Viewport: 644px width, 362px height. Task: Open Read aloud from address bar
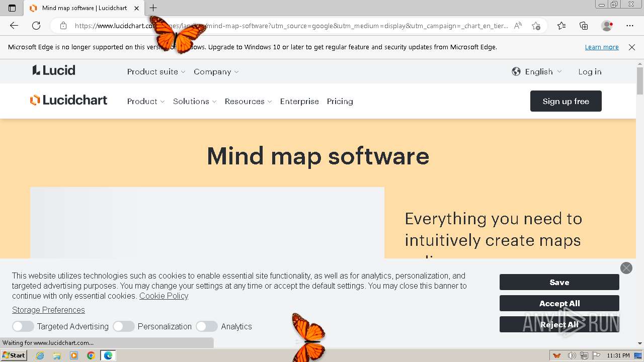[x=518, y=26]
